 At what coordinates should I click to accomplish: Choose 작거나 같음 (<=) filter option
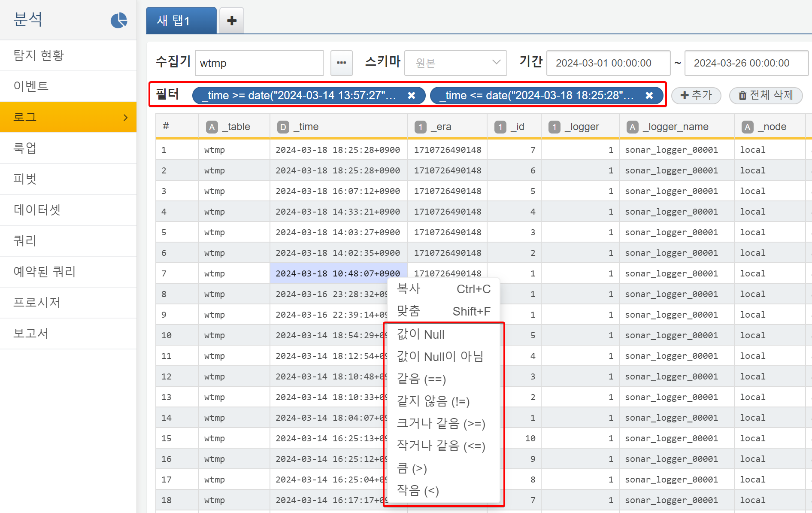(x=444, y=446)
